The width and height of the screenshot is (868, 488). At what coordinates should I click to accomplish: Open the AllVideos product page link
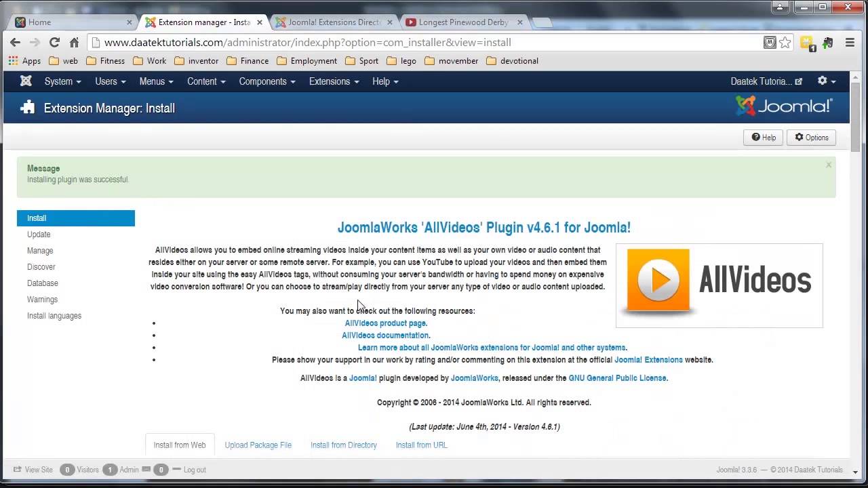point(386,323)
